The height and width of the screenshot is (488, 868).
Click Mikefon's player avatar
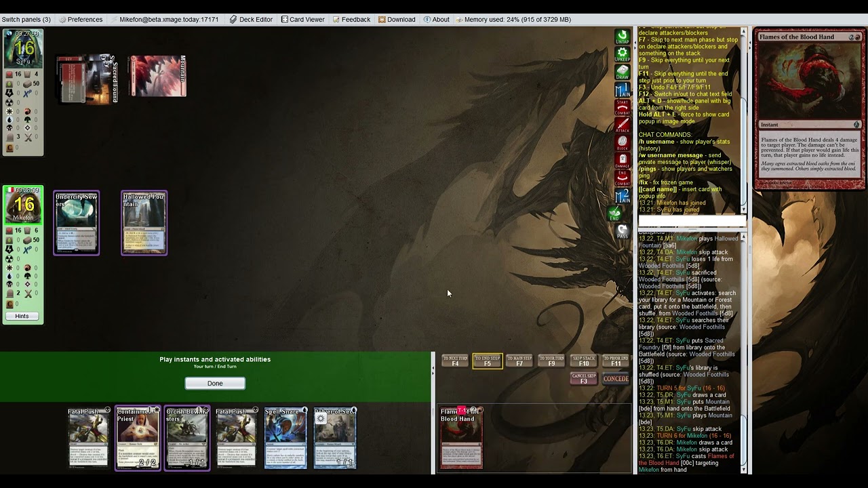click(x=23, y=204)
